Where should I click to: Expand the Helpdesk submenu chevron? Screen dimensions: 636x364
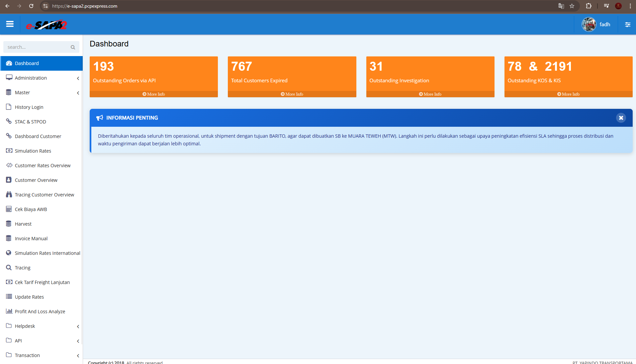pyautogui.click(x=78, y=327)
